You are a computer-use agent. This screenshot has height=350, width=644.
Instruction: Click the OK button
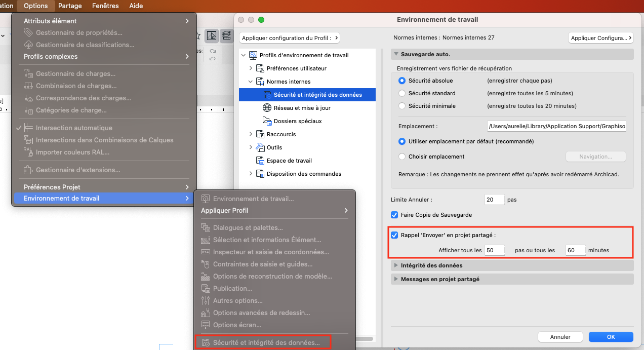[611, 337]
